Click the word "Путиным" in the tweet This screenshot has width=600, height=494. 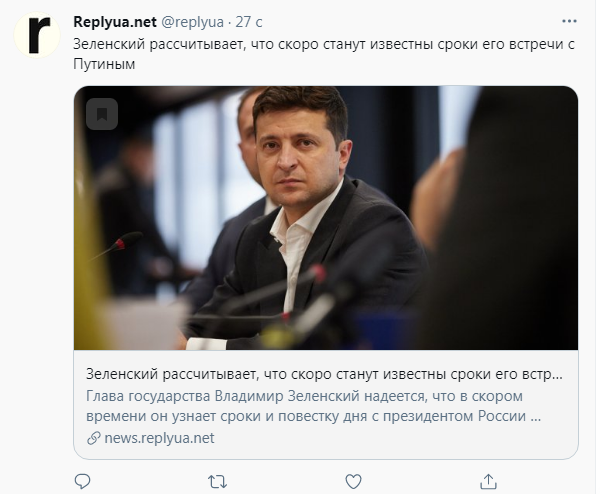coord(104,64)
